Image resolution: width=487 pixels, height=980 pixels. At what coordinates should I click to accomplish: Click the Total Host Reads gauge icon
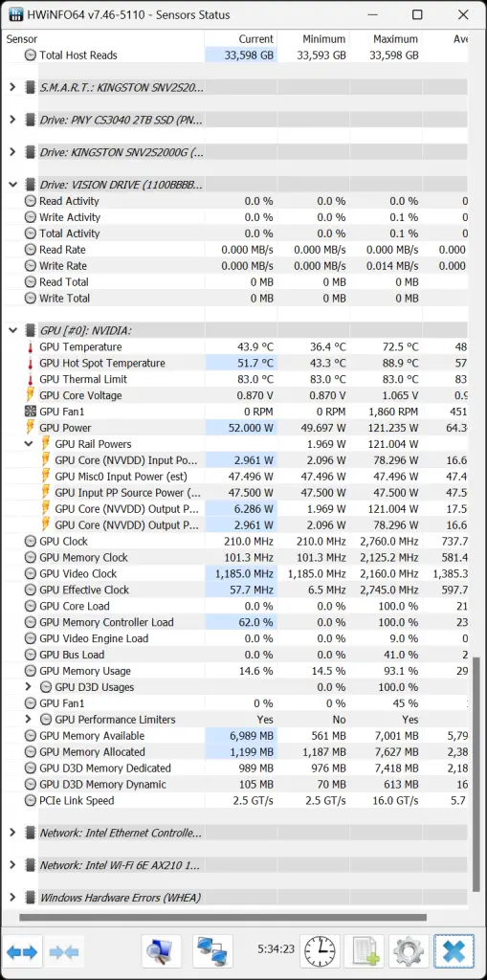tap(30, 55)
